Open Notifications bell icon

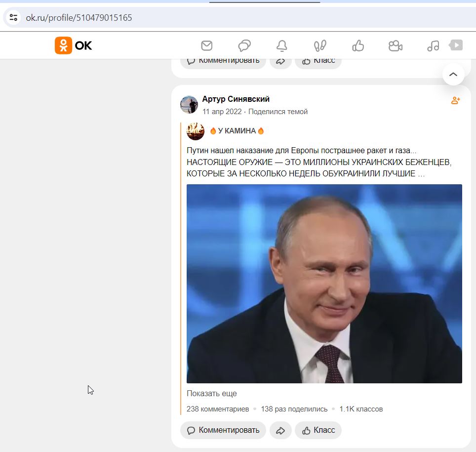[282, 46]
